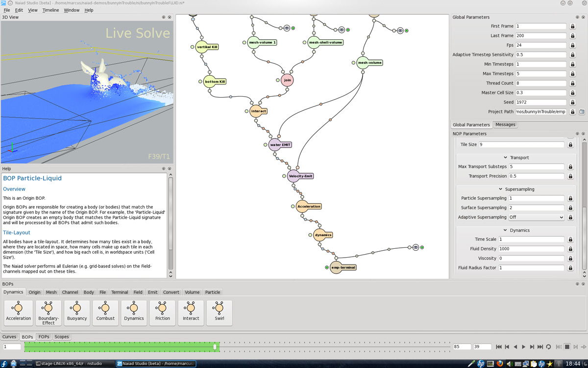The height and width of the screenshot is (368, 588).
Task: Toggle lock on Viscosity parameter
Action: [x=570, y=258]
